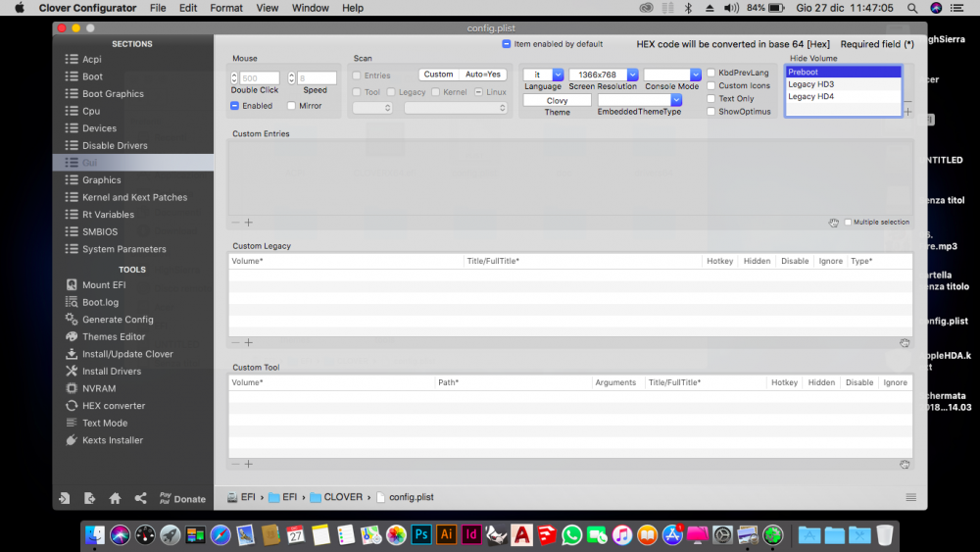Open the Kexts Installer
The width and height of the screenshot is (980, 552).
coord(113,440)
